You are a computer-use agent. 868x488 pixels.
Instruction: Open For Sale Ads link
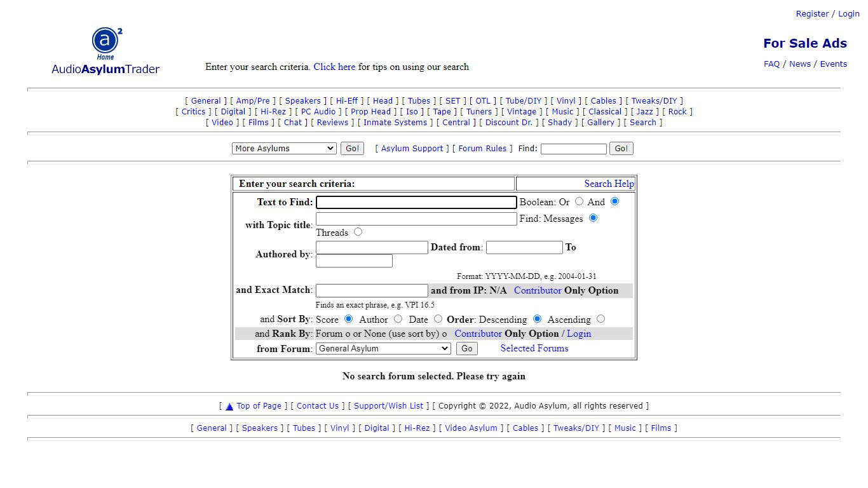coord(805,43)
